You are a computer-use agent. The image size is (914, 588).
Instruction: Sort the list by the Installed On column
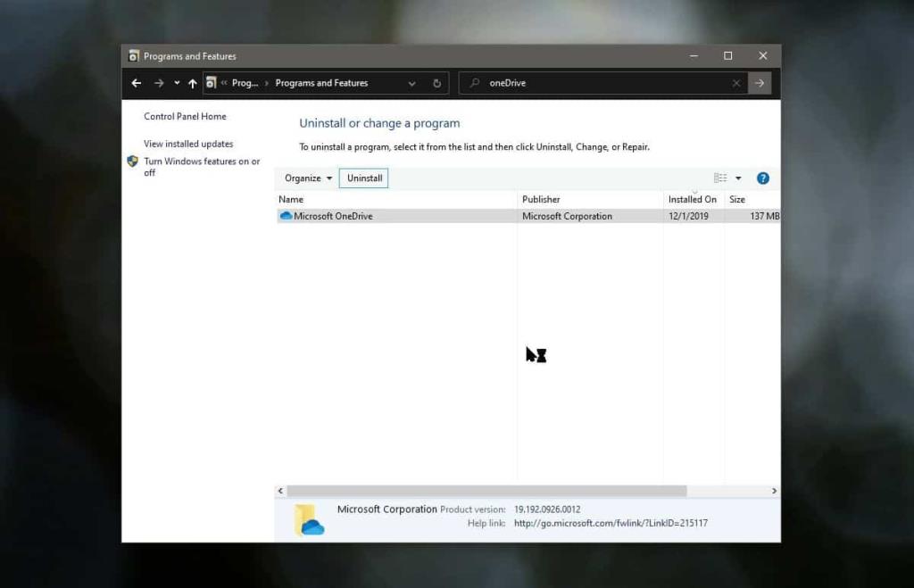click(693, 199)
